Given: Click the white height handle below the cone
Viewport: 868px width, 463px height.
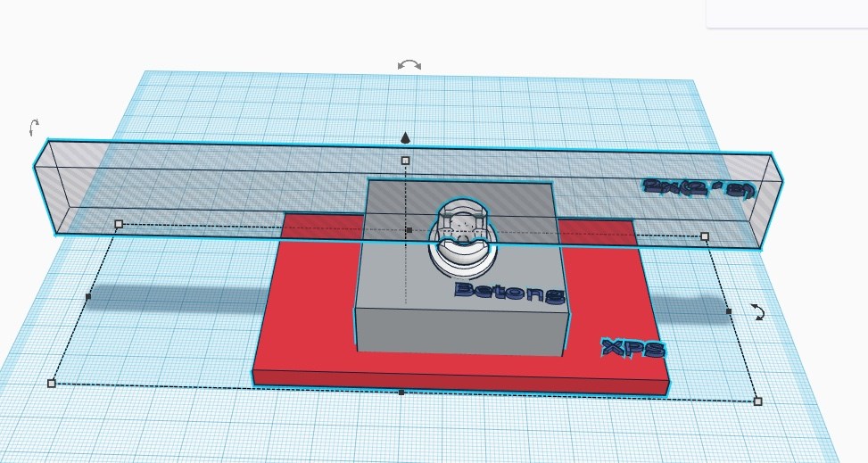Looking at the screenshot, I should [x=406, y=161].
